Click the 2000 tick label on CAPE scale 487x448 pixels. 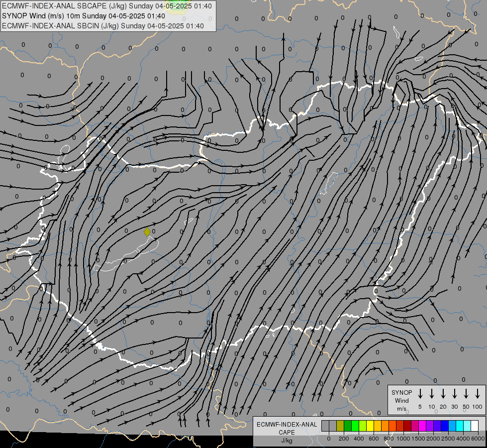click(x=433, y=439)
